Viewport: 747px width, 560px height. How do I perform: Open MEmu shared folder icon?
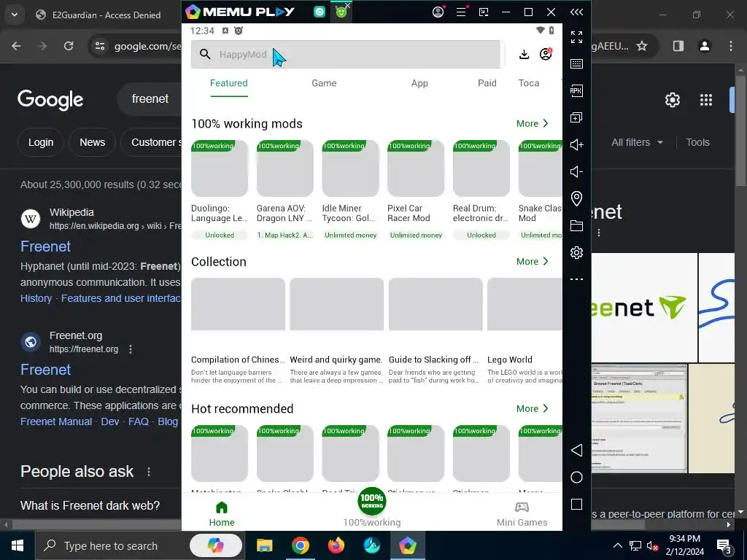pyautogui.click(x=576, y=225)
